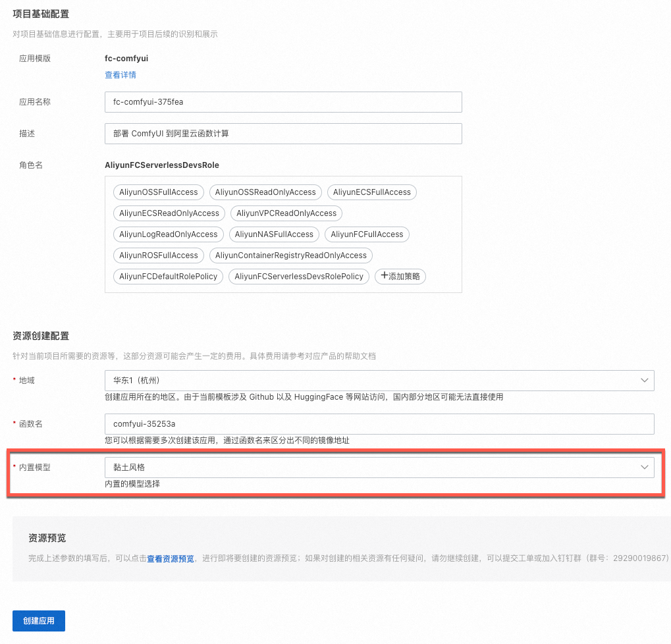
Task: Click the 资源预览 heading
Action: pyautogui.click(x=47, y=538)
